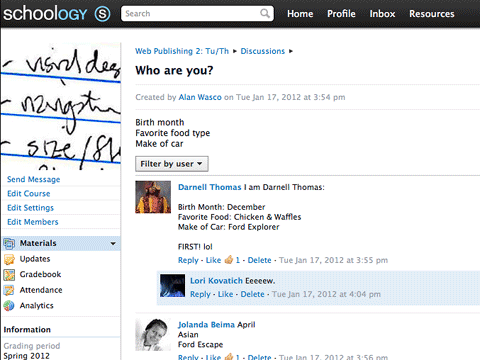Click Edit Course link
The image size is (480, 360).
pos(29,194)
